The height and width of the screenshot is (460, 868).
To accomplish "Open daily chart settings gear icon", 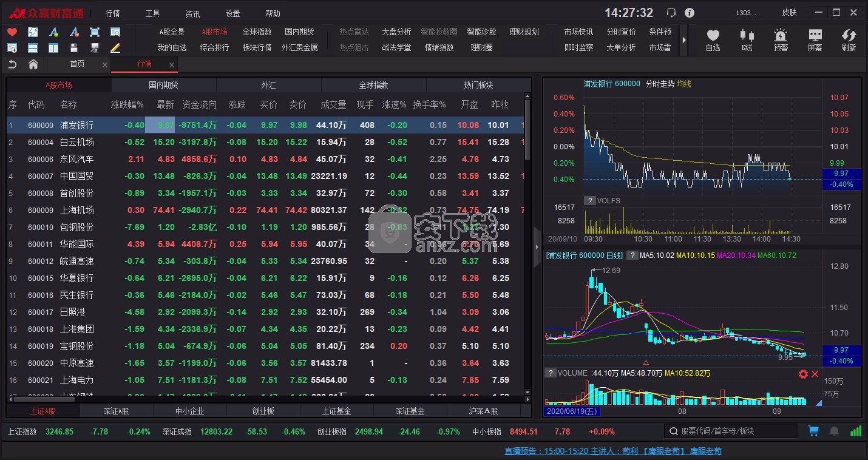I will 803,374.
